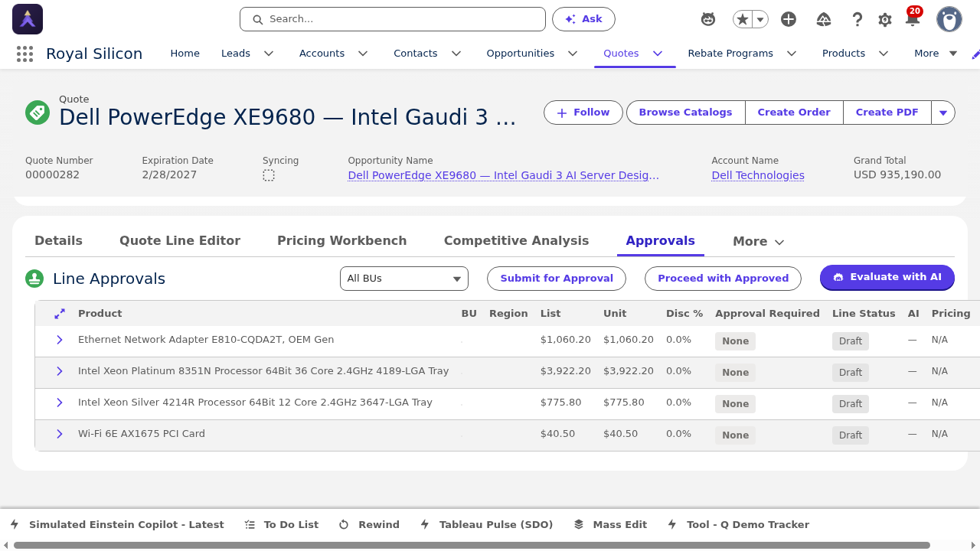Toggle the Syncing checkbox
Screen dimensions: 980x551
pyautogui.click(x=269, y=175)
